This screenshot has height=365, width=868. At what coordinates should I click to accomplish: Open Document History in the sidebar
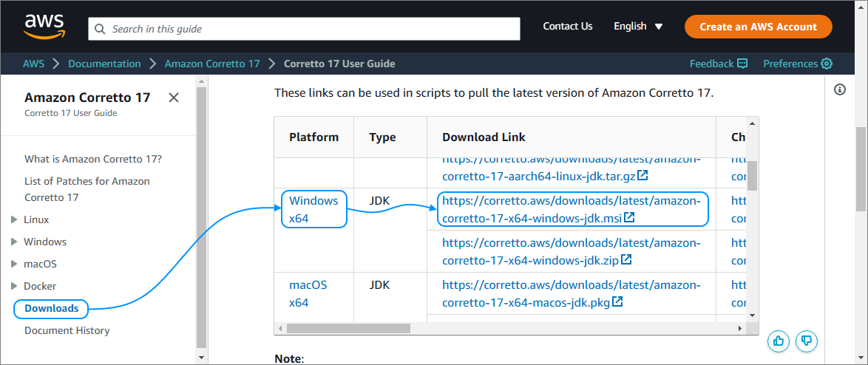(x=67, y=330)
